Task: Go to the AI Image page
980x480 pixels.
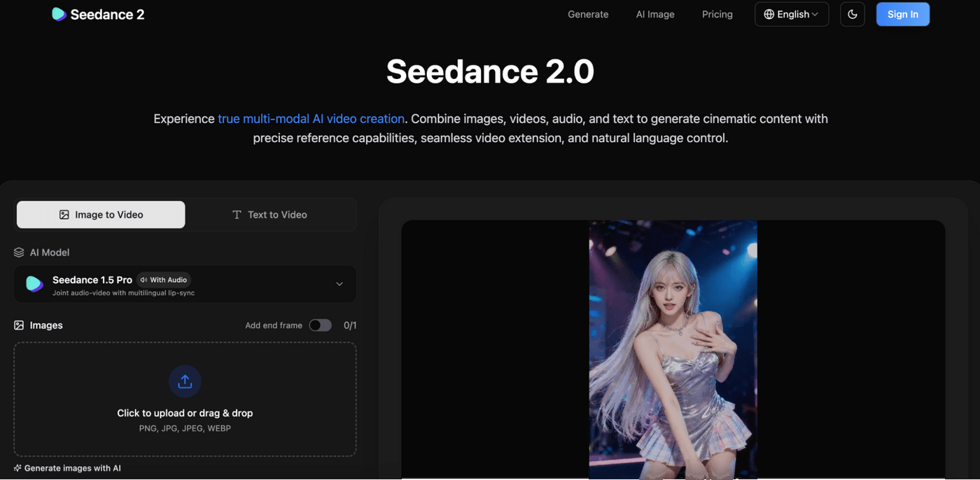Action: pos(655,14)
